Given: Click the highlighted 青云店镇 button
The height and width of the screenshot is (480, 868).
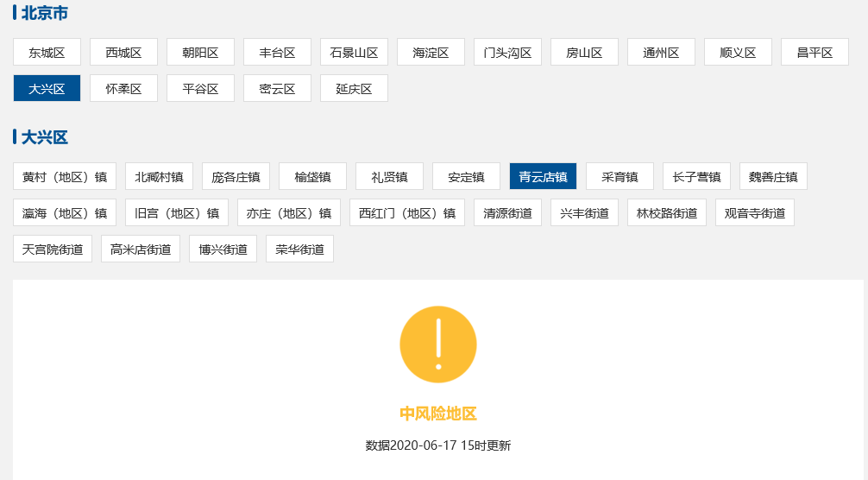Looking at the screenshot, I should pos(543,177).
